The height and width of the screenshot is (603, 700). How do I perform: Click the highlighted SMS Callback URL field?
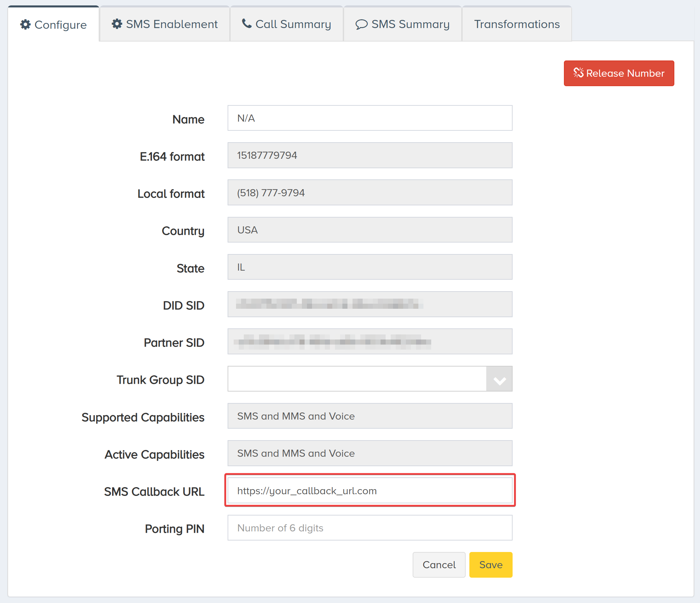pos(370,491)
